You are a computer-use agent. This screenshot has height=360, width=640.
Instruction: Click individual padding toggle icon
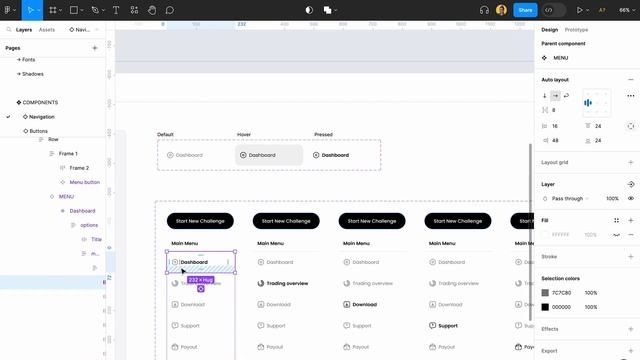pos(631,126)
